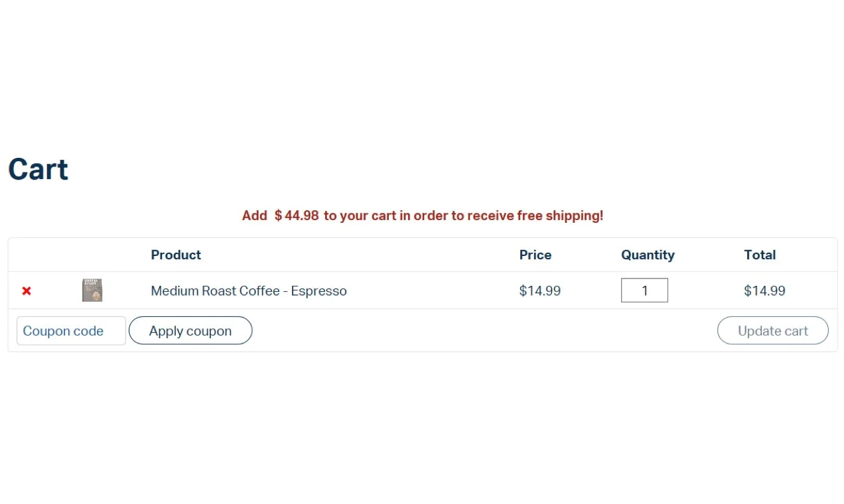Click the Price column header
Screen dimensions: 844x504
point(535,255)
